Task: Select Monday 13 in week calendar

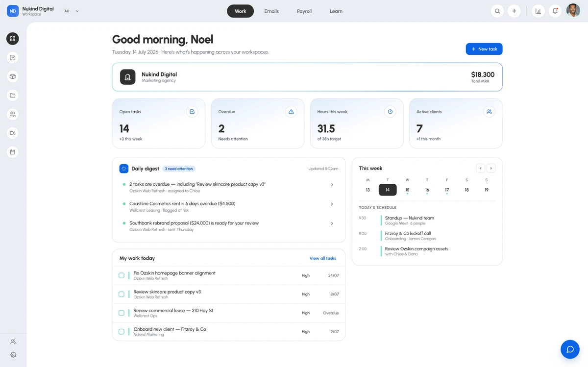Action: pyautogui.click(x=368, y=190)
